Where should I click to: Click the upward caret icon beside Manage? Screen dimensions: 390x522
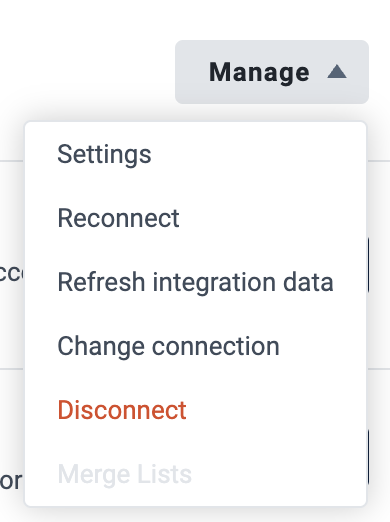(337, 72)
